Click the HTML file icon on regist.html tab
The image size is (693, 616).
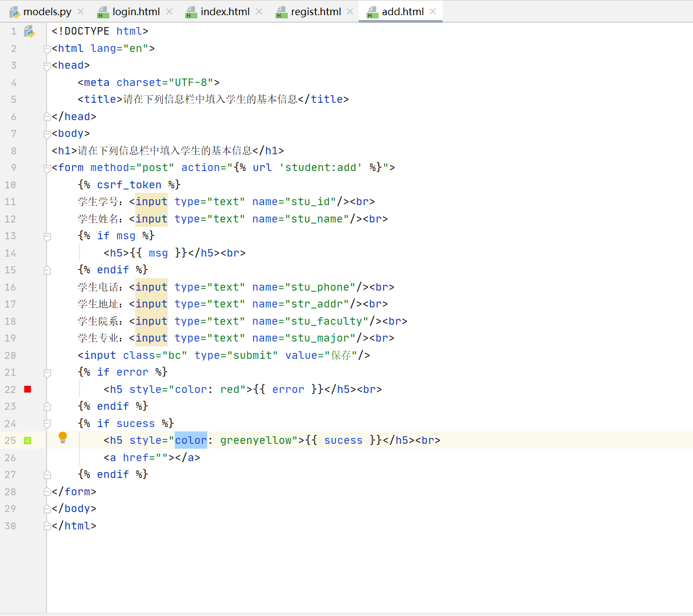click(281, 12)
